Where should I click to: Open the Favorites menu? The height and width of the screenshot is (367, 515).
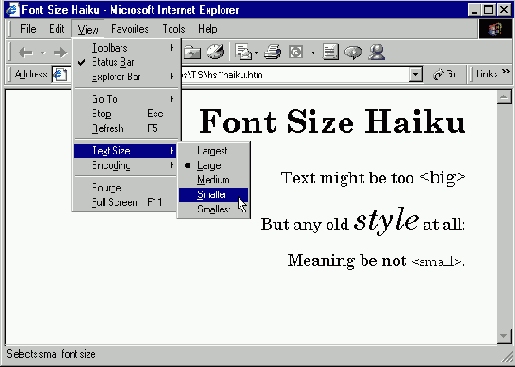[130, 29]
